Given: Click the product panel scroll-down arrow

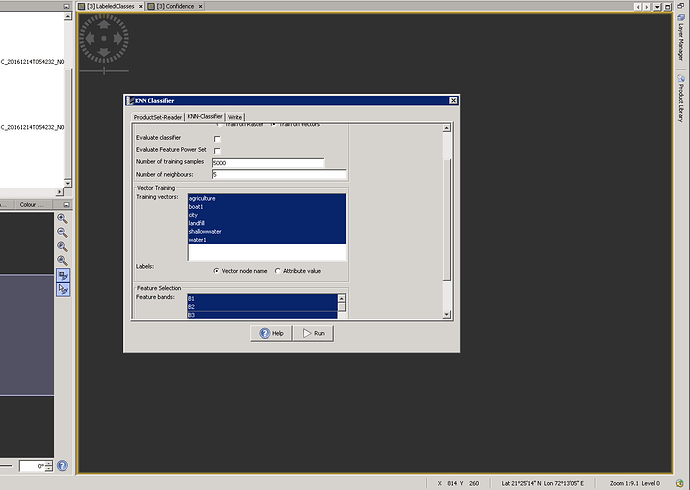Looking at the screenshot, I should click(68, 183).
